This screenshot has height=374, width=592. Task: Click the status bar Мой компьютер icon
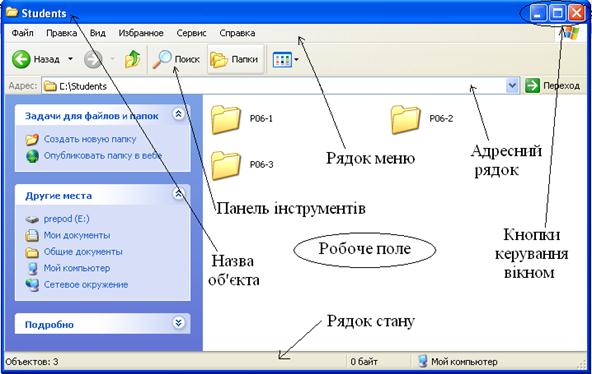[423, 362]
